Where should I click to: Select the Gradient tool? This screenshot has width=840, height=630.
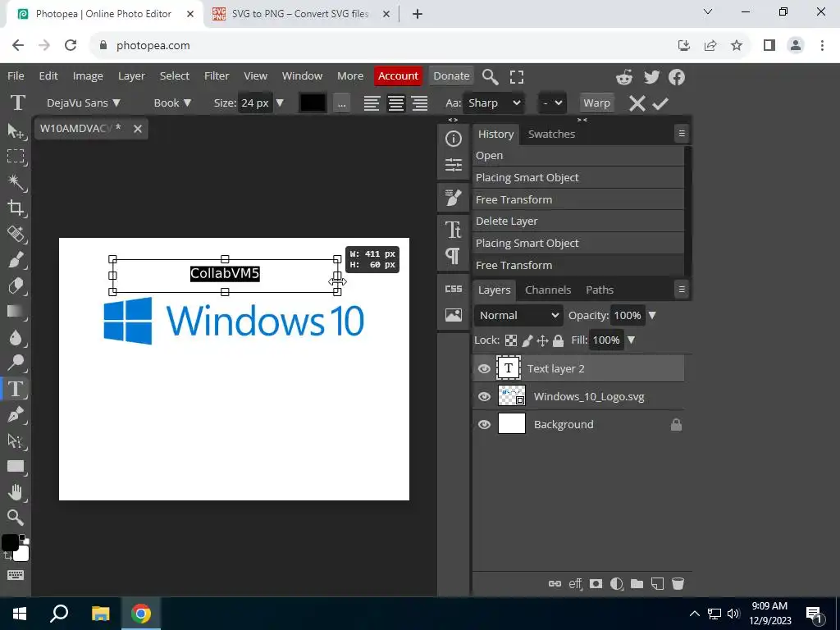pos(16,311)
